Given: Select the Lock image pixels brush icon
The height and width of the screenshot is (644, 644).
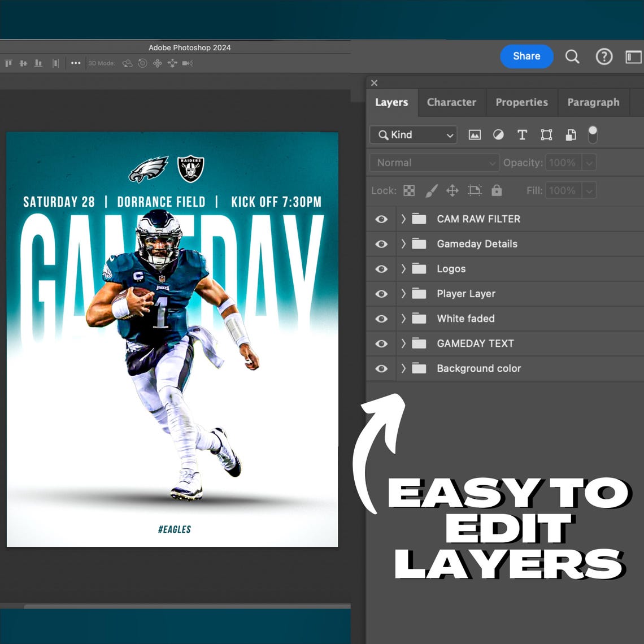Looking at the screenshot, I should pyautogui.click(x=431, y=190).
